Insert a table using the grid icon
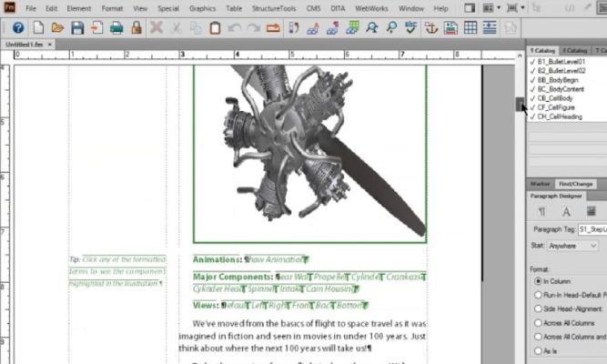 point(470,27)
